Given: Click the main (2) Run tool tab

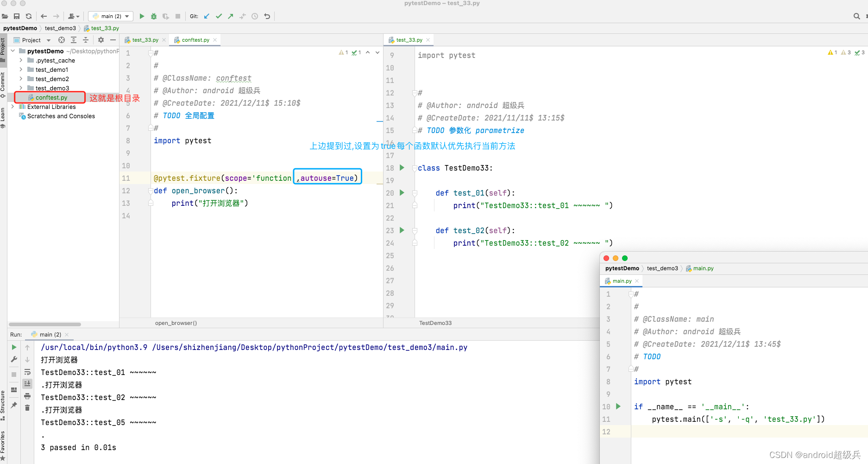Looking at the screenshot, I should tap(50, 335).
